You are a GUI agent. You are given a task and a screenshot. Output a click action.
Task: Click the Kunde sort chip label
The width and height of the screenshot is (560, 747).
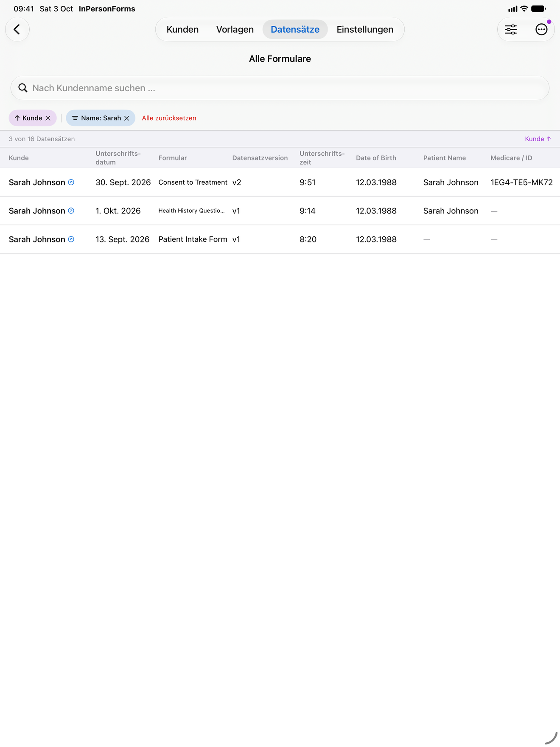32,118
